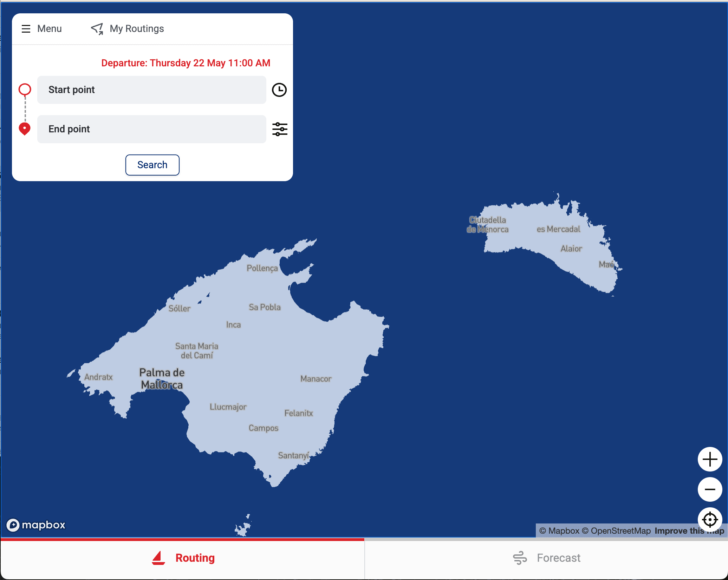Click the Pollença map label
The height and width of the screenshot is (580, 728).
(262, 269)
